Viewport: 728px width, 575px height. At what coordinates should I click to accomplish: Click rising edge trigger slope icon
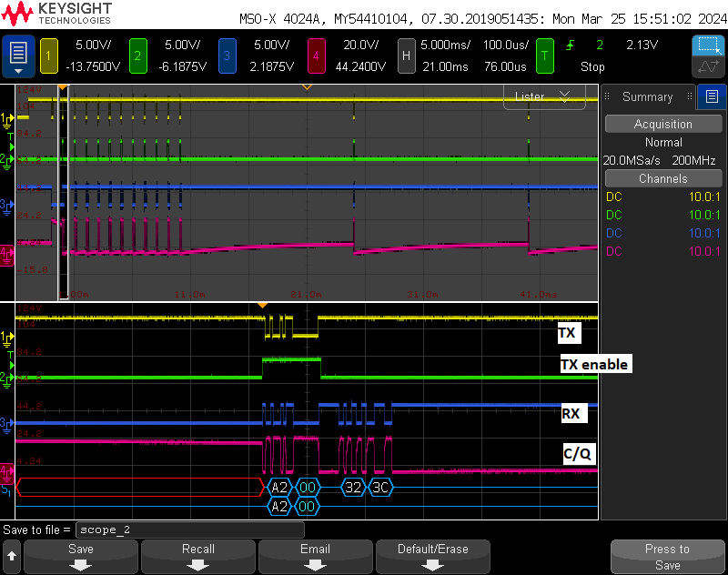click(571, 45)
